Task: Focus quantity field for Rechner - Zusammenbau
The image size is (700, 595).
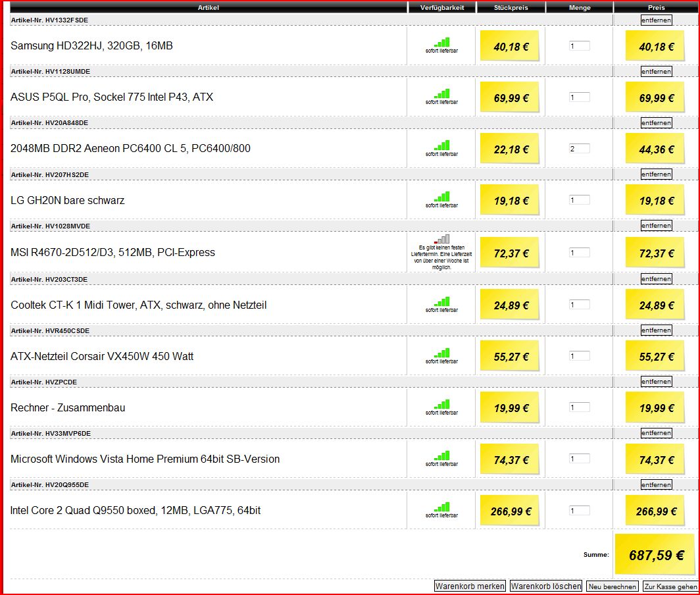Action: tap(580, 407)
